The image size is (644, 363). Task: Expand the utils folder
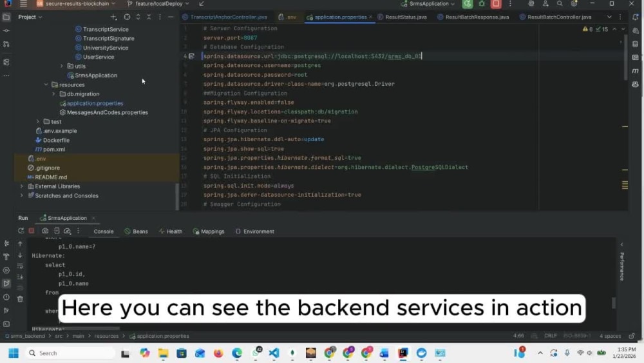[62, 66]
